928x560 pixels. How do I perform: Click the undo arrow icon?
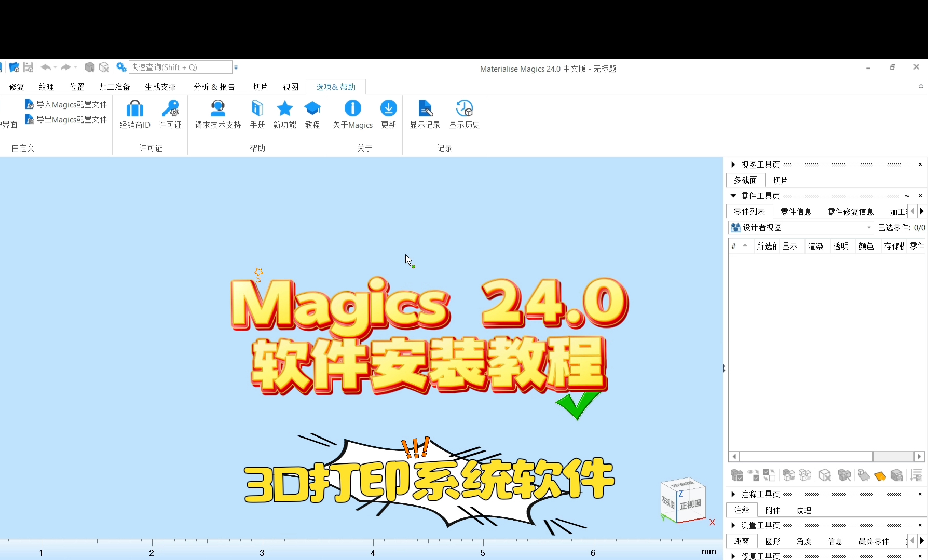[46, 67]
